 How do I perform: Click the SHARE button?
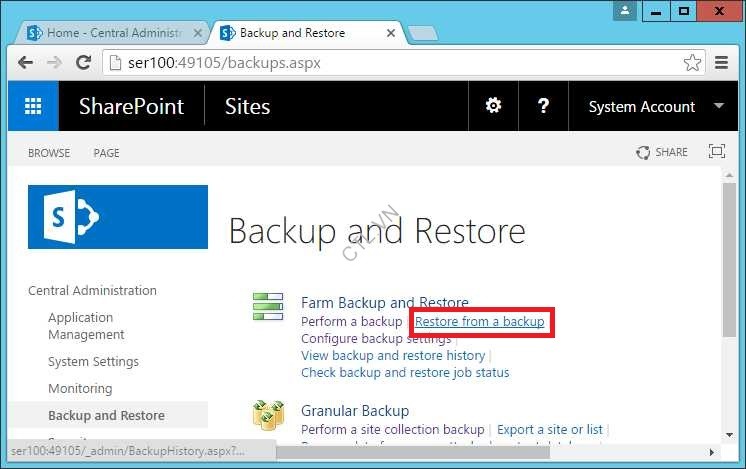click(662, 152)
